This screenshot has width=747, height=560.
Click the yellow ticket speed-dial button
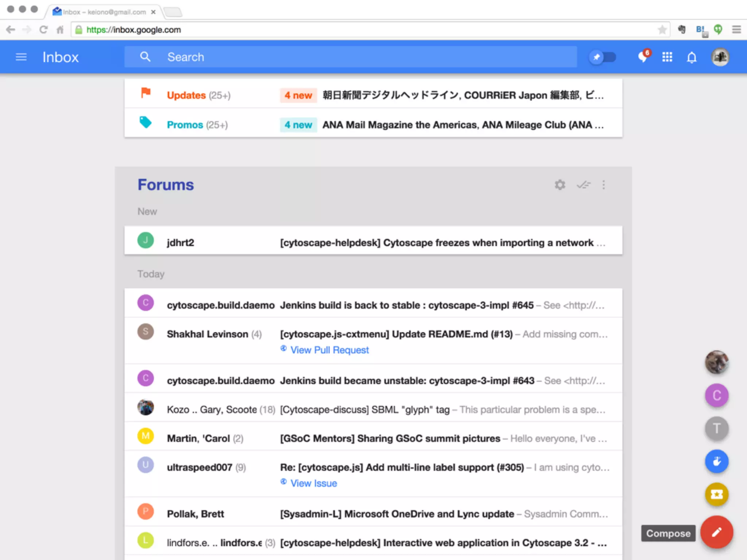pyautogui.click(x=716, y=494)
